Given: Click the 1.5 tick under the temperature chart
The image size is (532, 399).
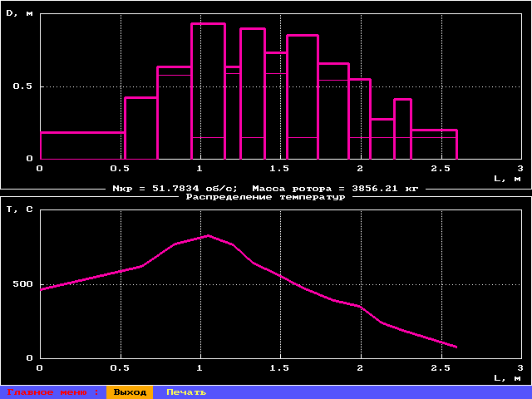Looking at the screenshot, I should point(279,368).
